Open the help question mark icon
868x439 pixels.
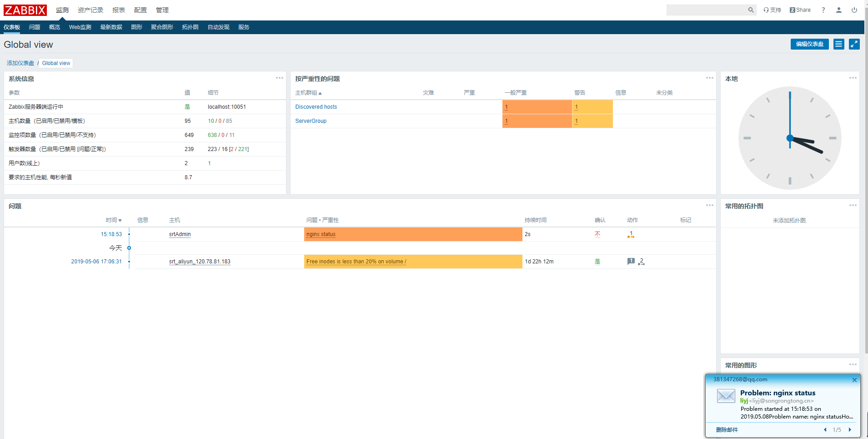pos(823,10)
